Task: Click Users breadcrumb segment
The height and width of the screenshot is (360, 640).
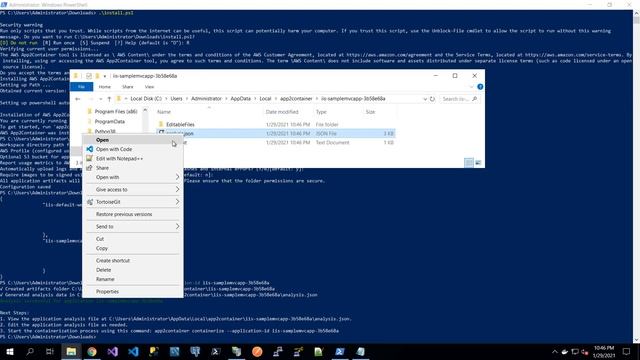Action: (x=176, y=99)
